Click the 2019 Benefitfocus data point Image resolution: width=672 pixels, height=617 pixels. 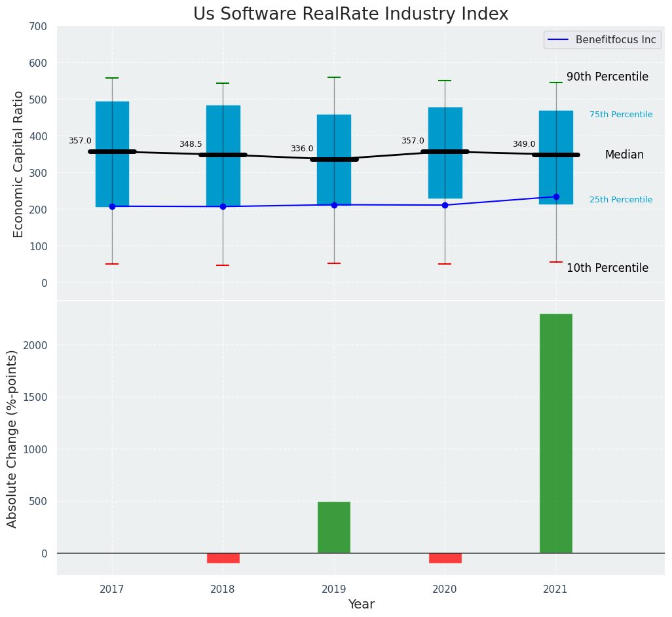point(334,205)
